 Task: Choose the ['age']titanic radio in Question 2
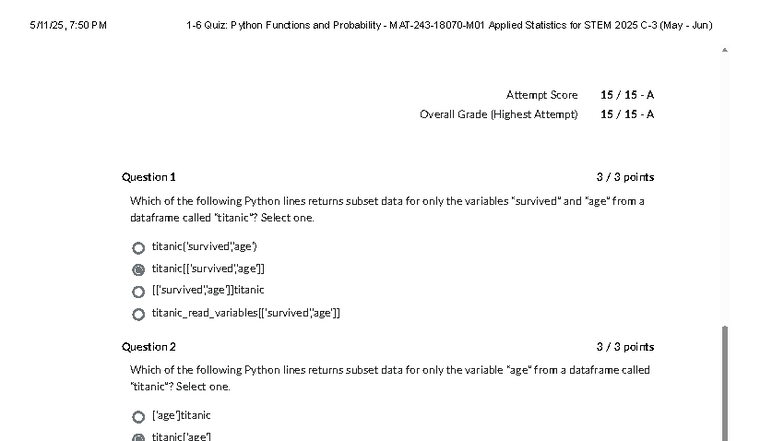138,416
